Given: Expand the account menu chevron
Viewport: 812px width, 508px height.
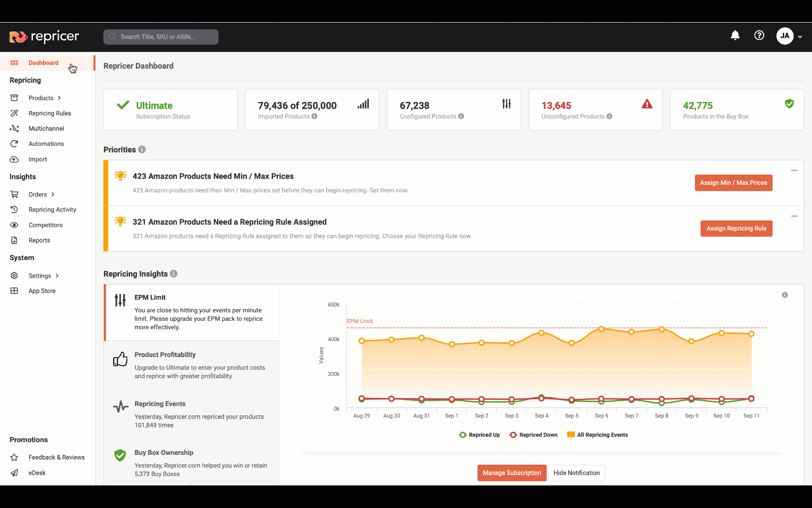Looking at the screenshot, I should click(800, 37).
